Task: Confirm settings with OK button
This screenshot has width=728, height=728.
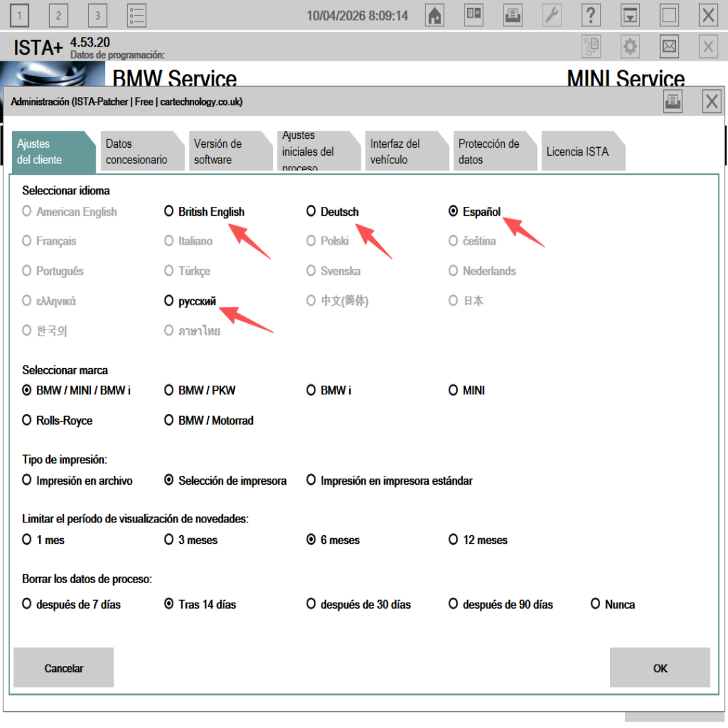Action: click(x=660, y=667)
